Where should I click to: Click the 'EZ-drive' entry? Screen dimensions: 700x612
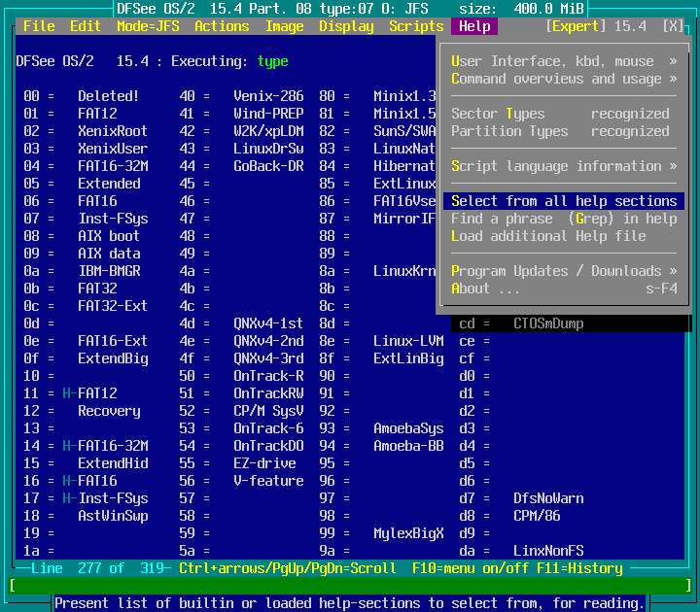point(264,463)
